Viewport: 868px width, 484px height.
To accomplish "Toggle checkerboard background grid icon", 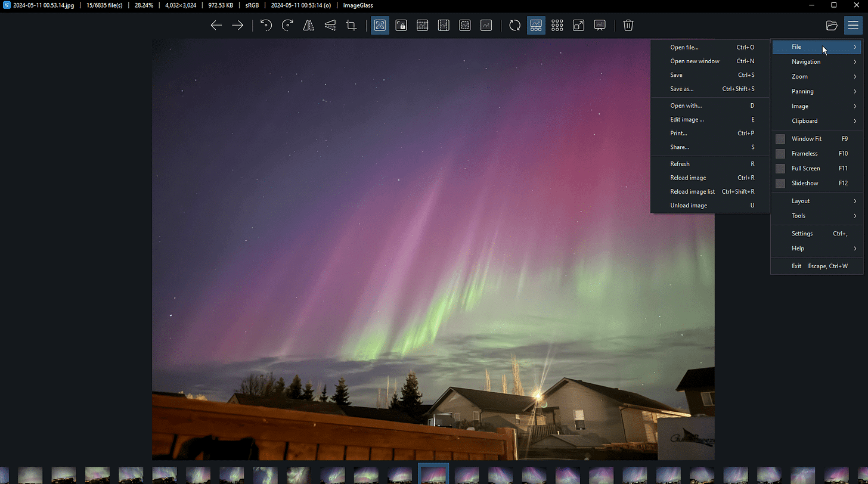I will coord(557,25).
